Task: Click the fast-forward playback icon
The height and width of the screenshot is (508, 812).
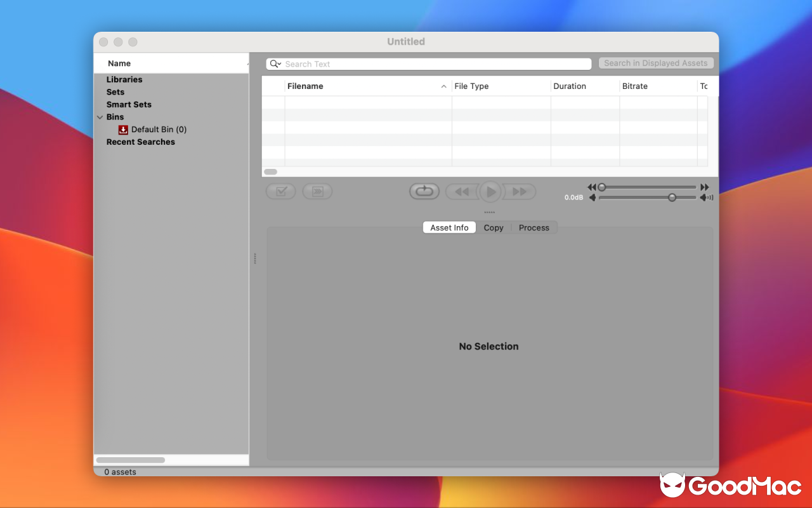Action: [519, 191]
